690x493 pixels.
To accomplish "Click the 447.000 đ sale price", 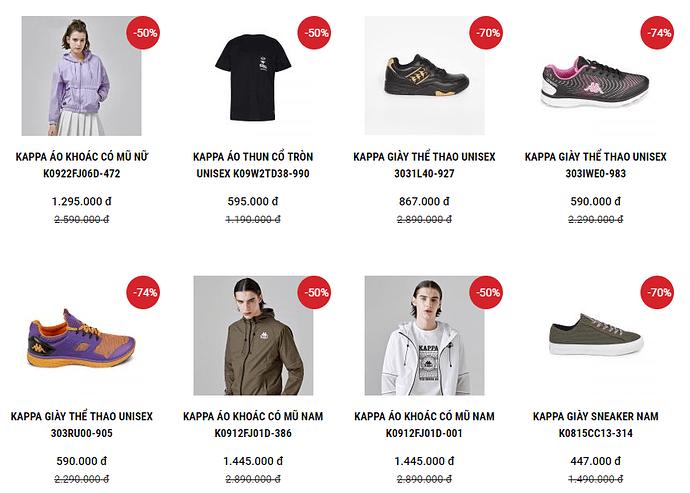I will [595, 461].
